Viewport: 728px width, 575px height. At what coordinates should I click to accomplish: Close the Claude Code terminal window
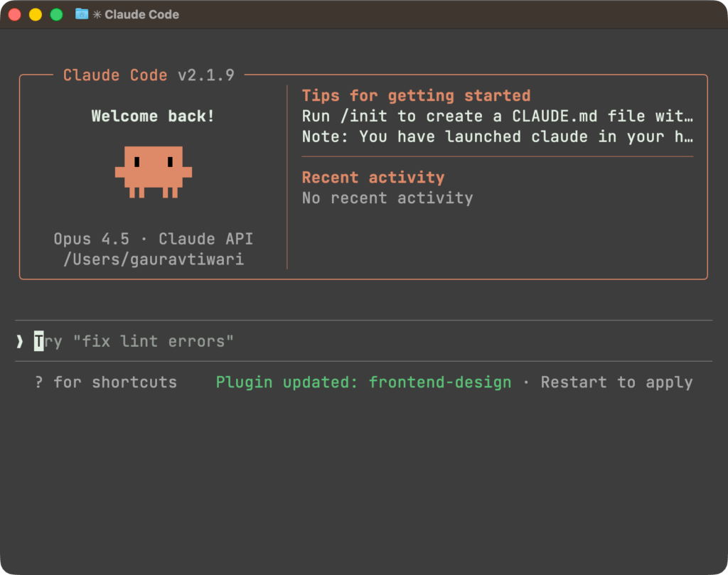[x=14, y=14]
